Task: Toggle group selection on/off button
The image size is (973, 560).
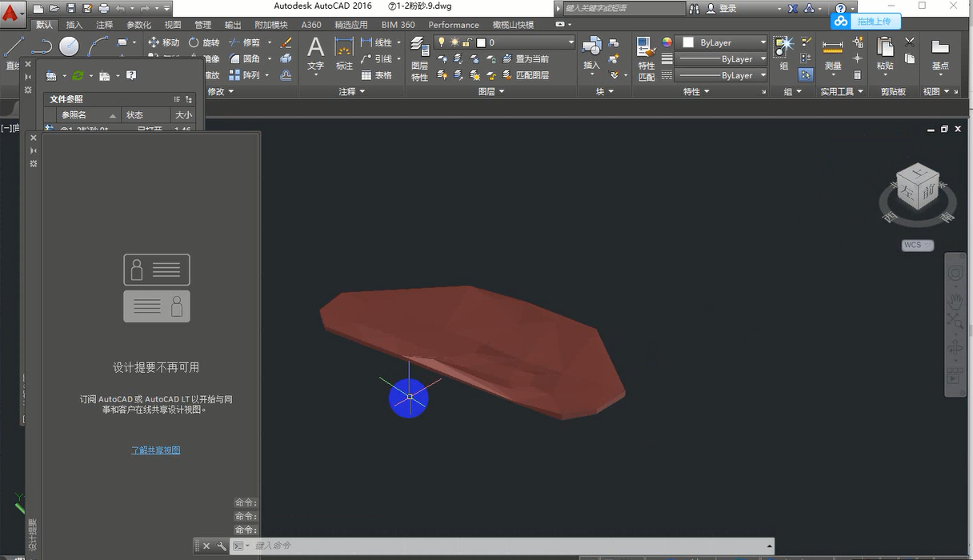Action: (x=806, y=75)
